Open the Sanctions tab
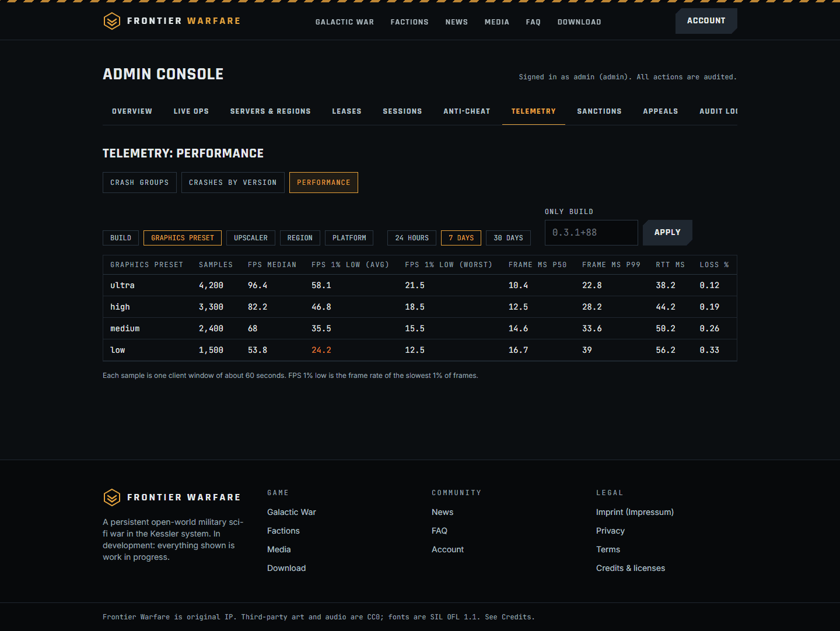This screenshot has height=631, width=840. pos(600,111)
